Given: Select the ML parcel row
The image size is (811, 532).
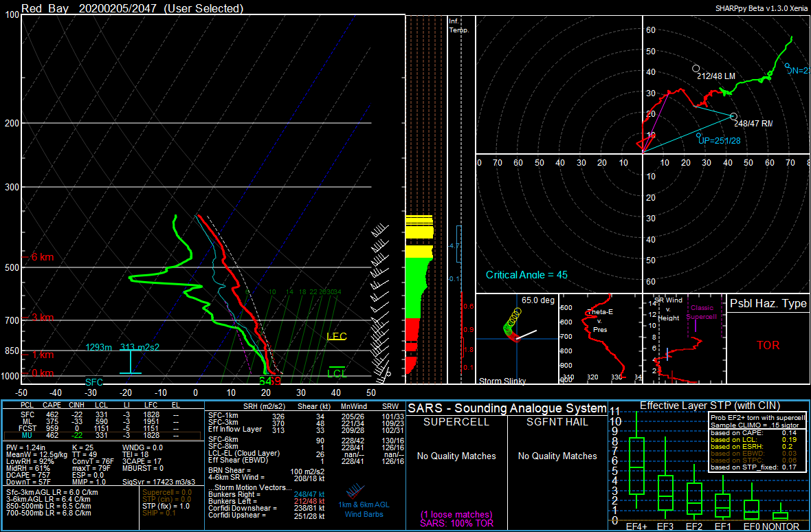Looking at the screenshot, I should pyautogui.click(x=103, y=422).
